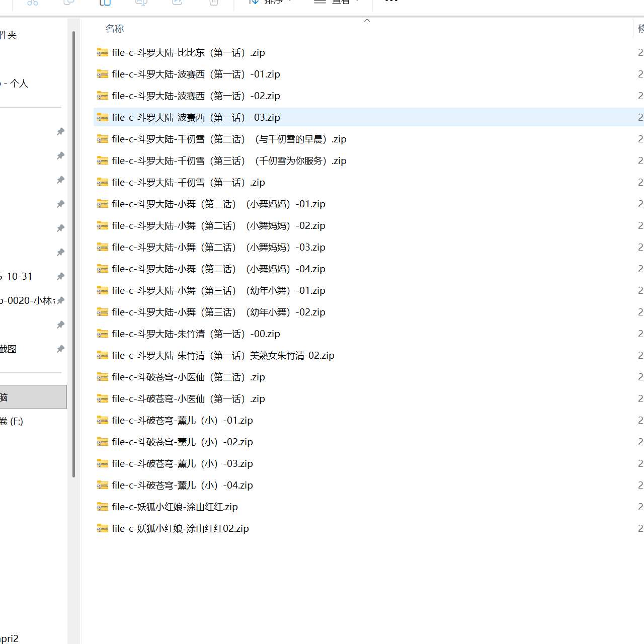The image size is (644, 644).
Task: Open the o-0020-小林 pinned folder in sidebar
Action: click(x=27, y=300)
